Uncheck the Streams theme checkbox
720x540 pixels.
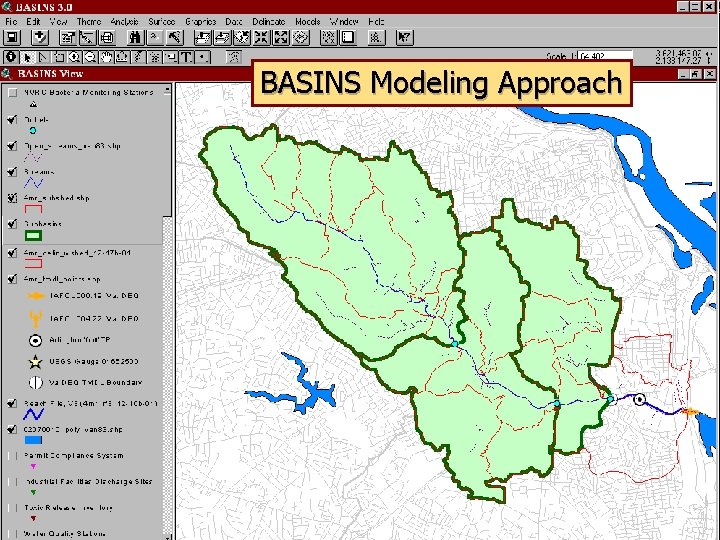click(13, 172)
